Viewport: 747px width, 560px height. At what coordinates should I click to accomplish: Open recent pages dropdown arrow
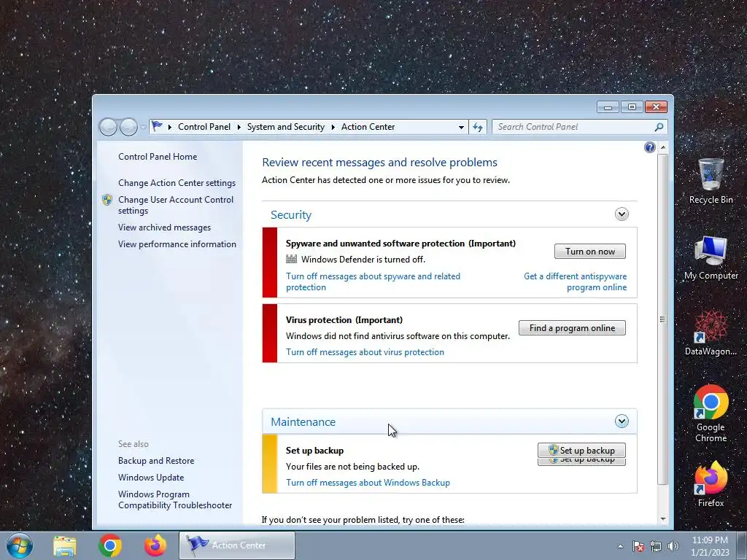pyautogui.click(x=143, y=128)
